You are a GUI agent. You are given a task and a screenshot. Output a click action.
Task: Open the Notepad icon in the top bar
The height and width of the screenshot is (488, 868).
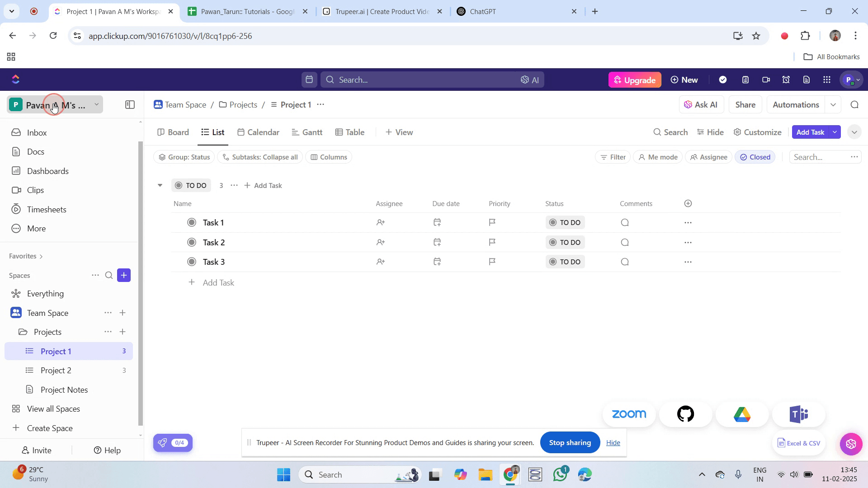[745, 80]
